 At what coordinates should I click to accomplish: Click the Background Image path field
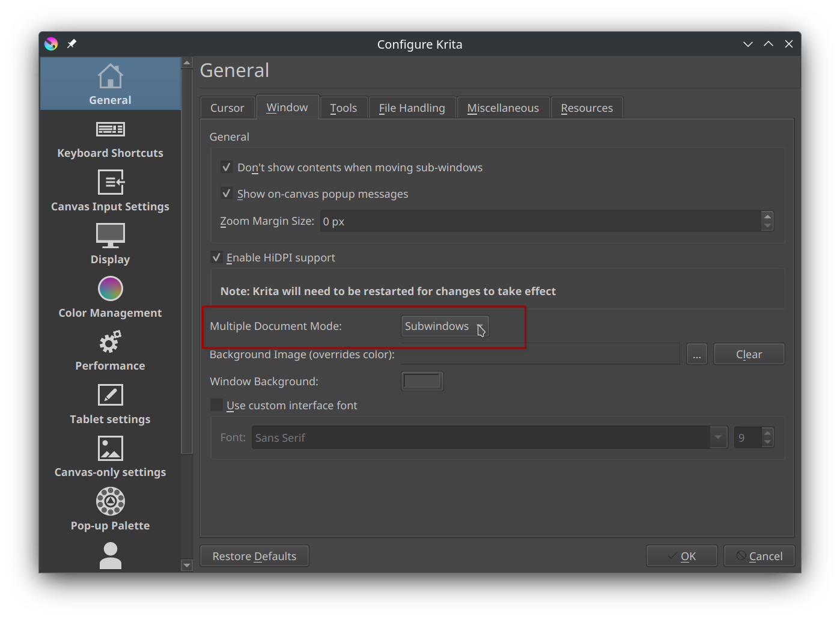pos(540,355)
